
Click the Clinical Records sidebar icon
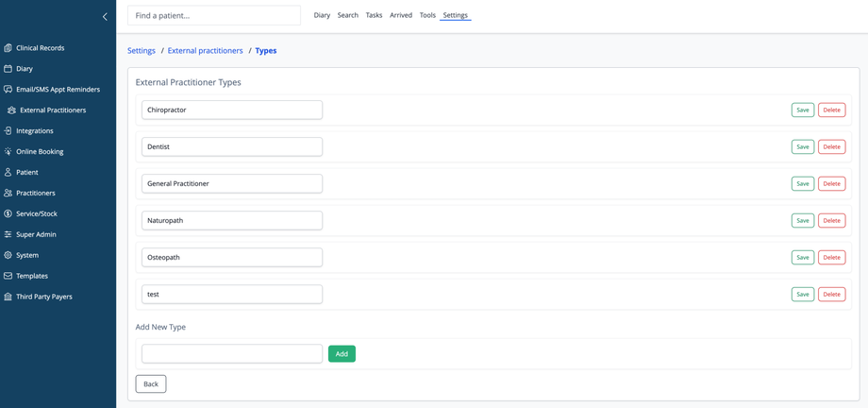click(x=8, y=48)
